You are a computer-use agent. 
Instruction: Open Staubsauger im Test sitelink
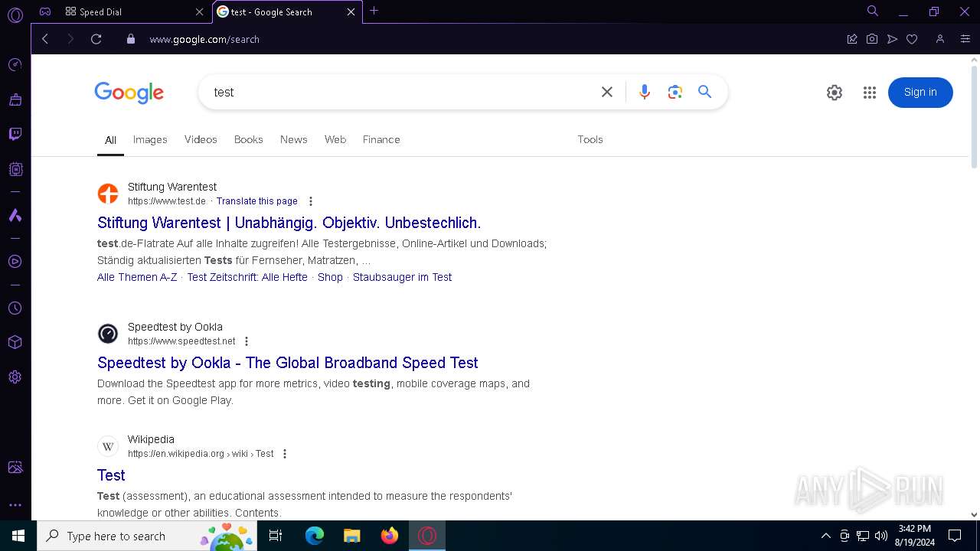(x=403, y=277)
